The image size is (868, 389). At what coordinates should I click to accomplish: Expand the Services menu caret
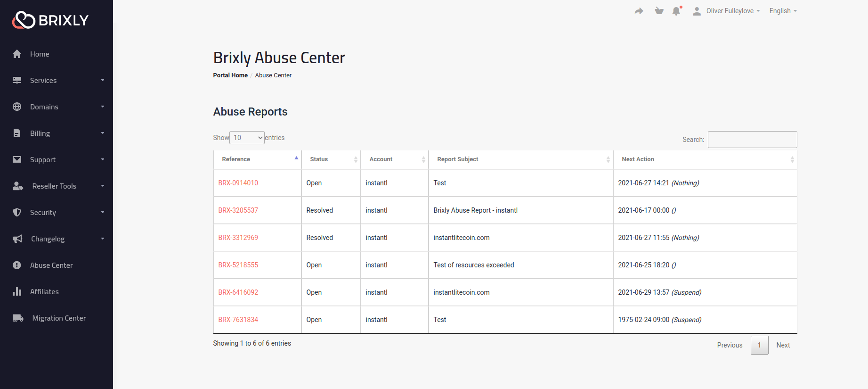(103, 80)
